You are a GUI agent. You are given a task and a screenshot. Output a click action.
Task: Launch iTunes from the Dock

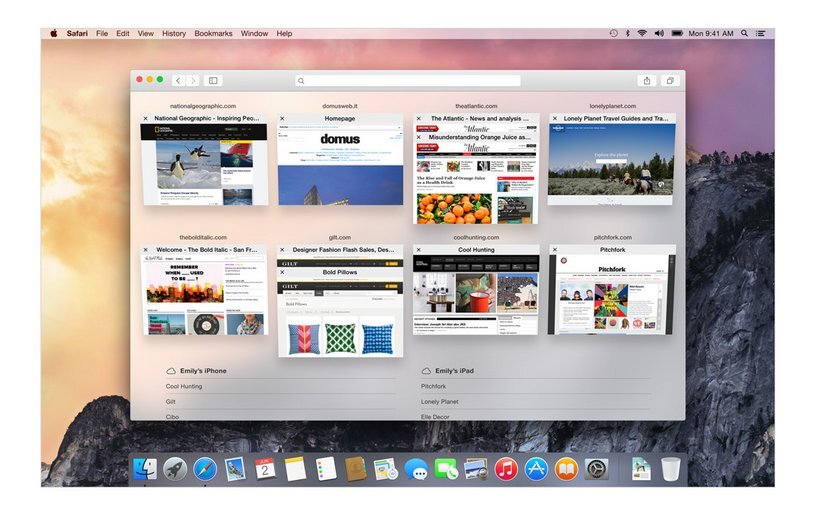pos(506,469)
